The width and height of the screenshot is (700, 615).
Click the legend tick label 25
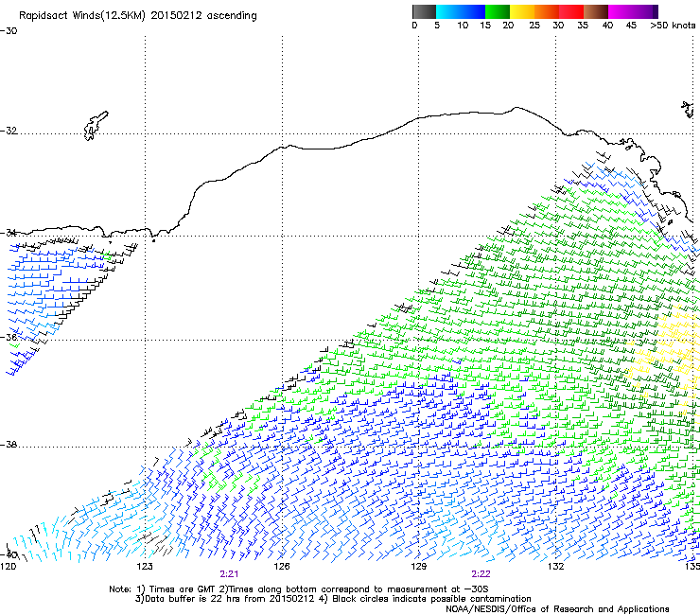(534, 26)
